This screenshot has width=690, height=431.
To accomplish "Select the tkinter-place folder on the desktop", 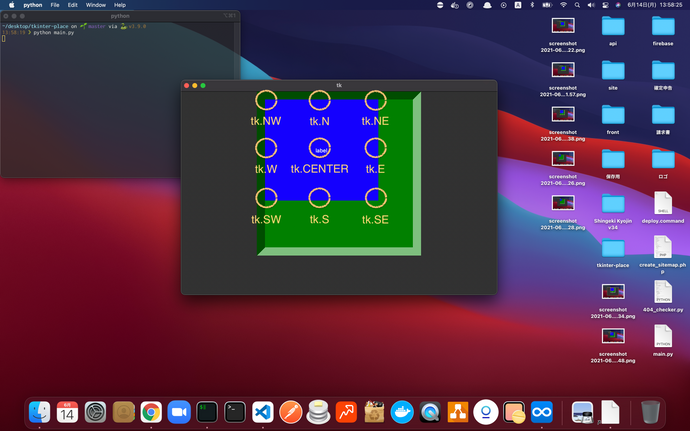I will [613, 252].
